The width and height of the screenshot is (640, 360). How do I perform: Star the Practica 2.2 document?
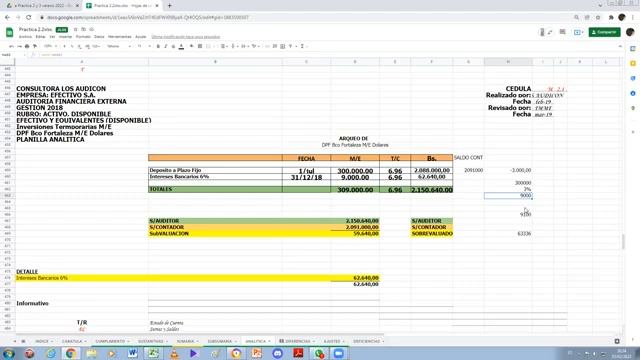(76, 29)
